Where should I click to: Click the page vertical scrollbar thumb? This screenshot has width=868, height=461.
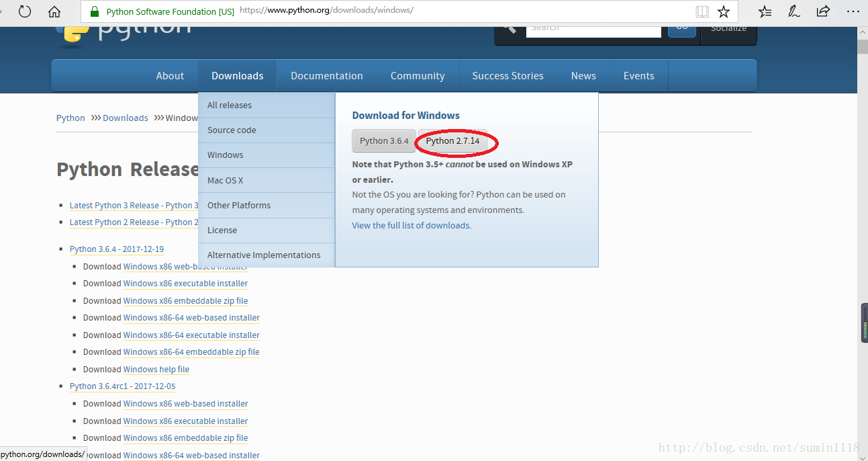(x=862, y=46)
